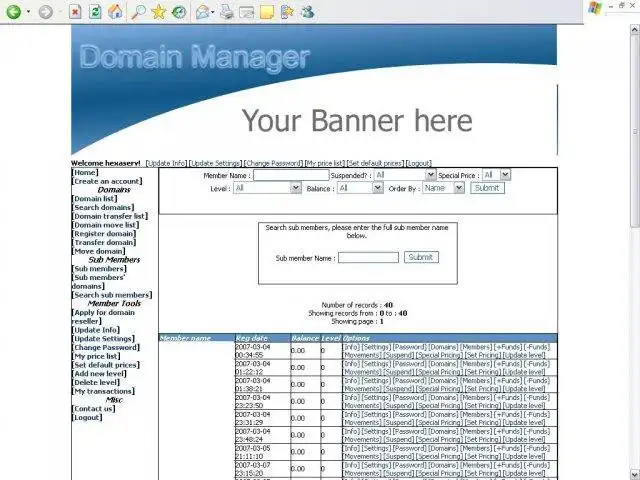Submit the member filter form beside Order By
Screen dimensions: 640x480
coord(487,188)
